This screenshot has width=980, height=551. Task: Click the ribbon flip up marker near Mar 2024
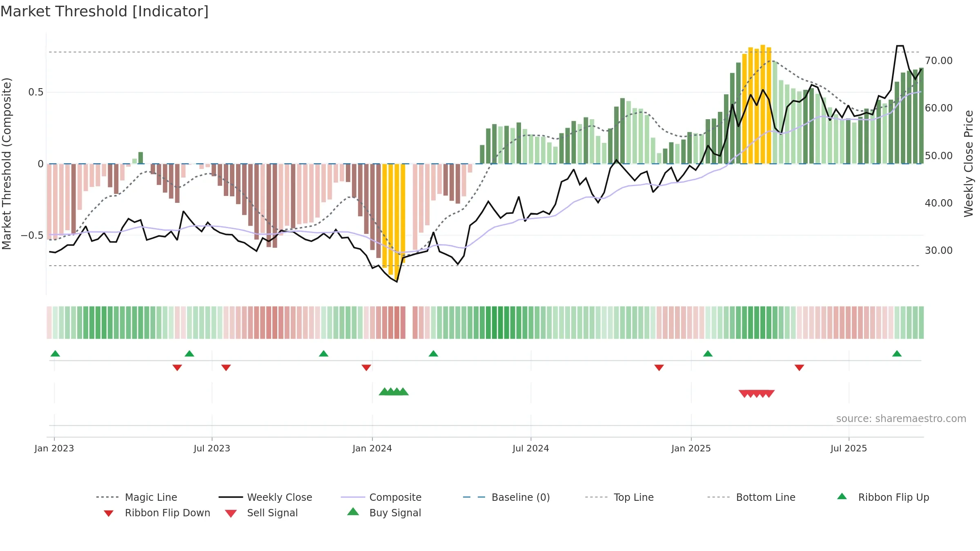433,353
